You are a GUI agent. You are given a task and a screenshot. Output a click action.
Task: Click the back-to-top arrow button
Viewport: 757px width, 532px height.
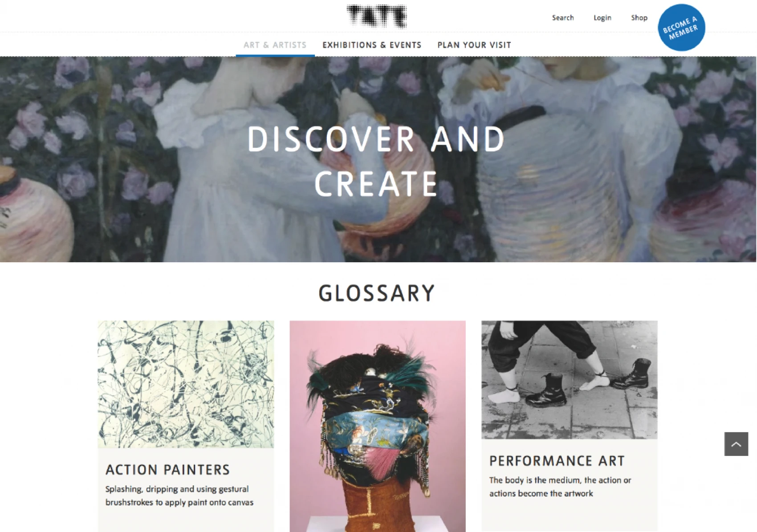tap(736, 444)
